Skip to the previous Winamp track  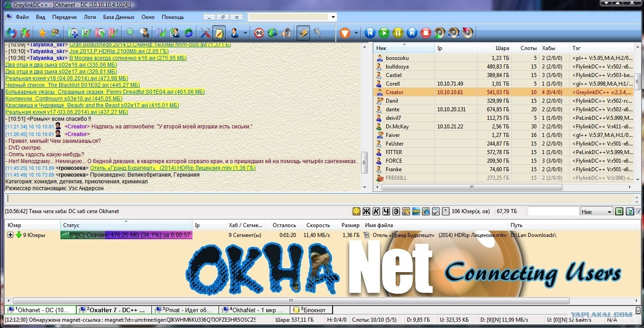370,33
